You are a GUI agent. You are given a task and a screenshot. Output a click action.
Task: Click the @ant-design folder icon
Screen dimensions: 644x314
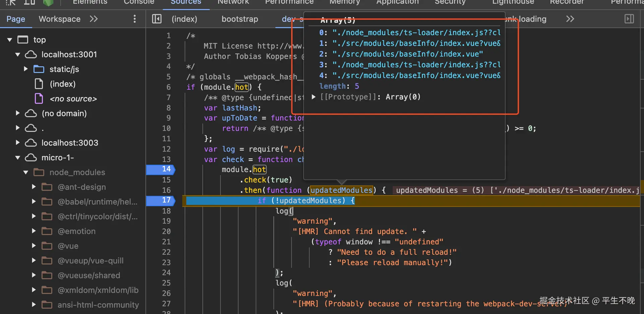pos(47,187)
